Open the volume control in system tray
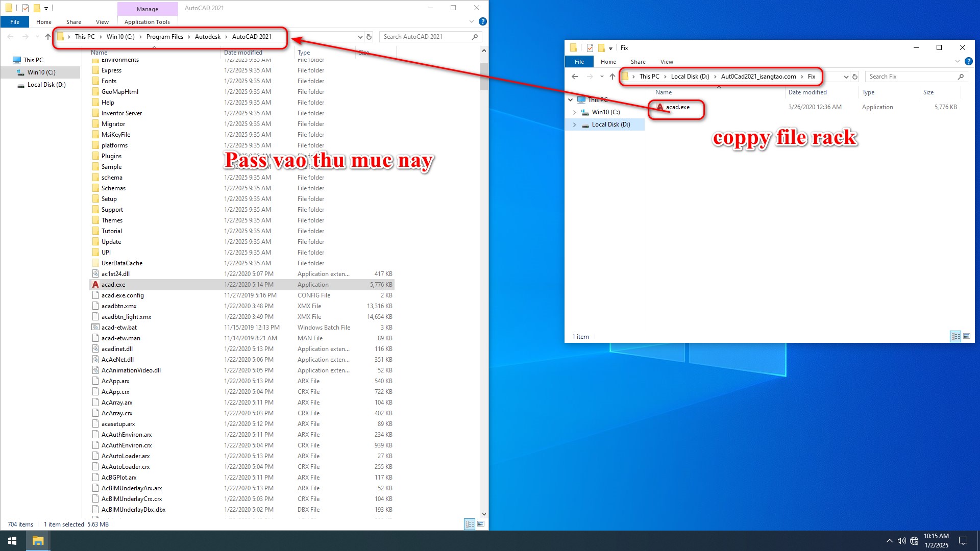The height and width of the screenshot is (551, 980). click(x=902, y=541)
